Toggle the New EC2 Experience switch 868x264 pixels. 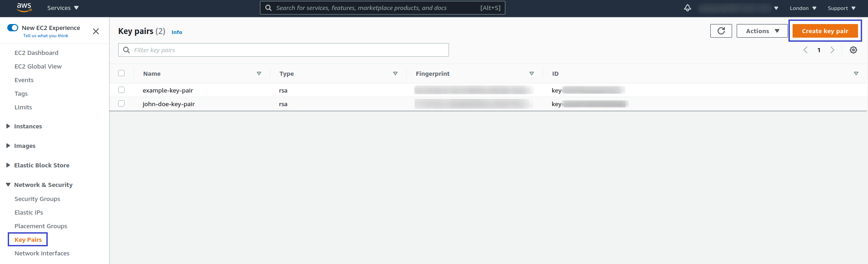point(13,28)
